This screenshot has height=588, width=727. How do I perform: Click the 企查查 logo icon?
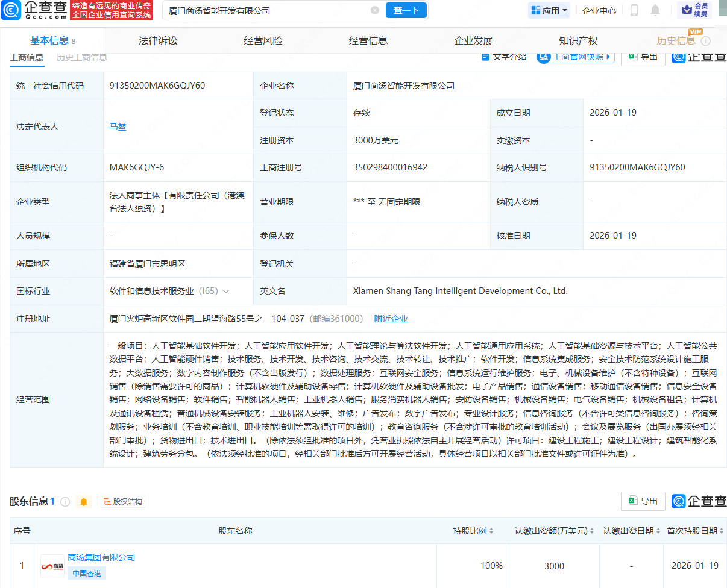click(x=10, y=11)
